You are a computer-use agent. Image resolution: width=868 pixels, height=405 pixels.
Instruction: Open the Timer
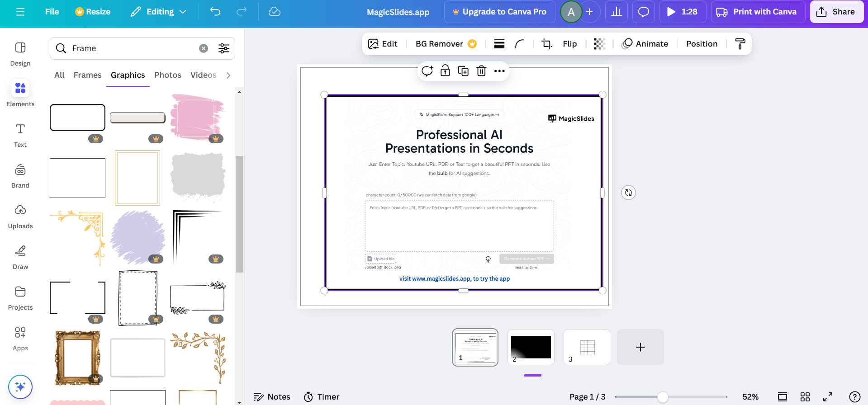[x=322, y=397]
